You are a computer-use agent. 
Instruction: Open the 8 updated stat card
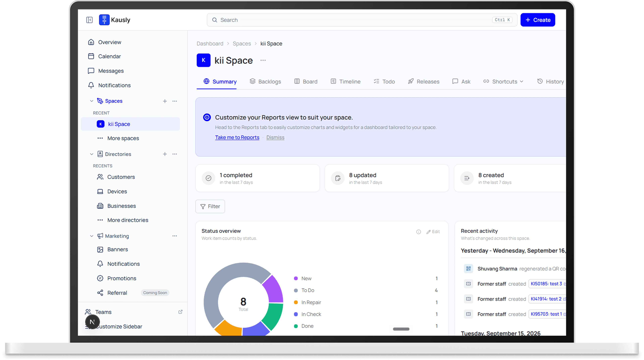387,178
